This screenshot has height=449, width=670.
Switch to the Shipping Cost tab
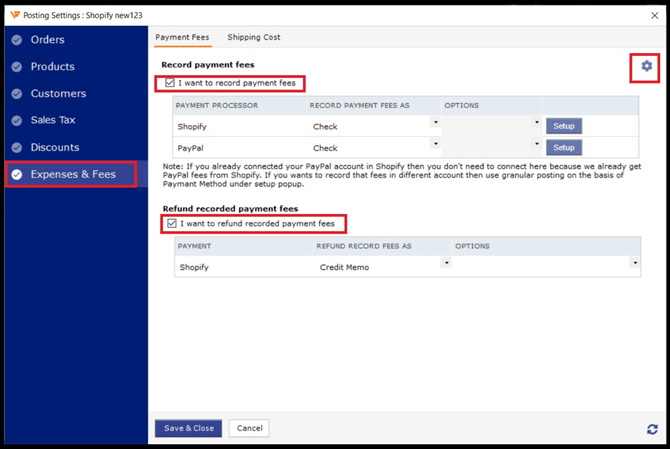(254, 37)
